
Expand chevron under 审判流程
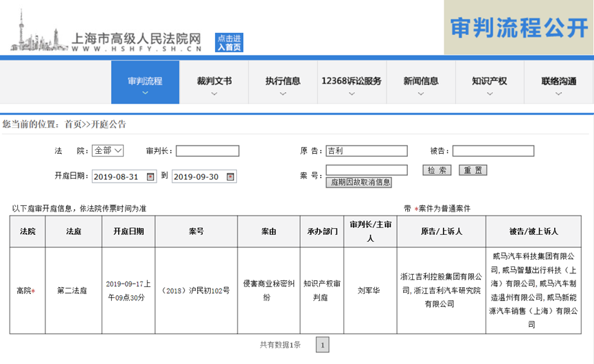coord(145,93)
